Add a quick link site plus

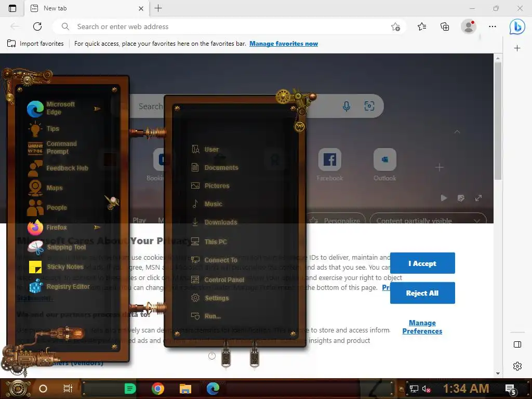(440, 167)
